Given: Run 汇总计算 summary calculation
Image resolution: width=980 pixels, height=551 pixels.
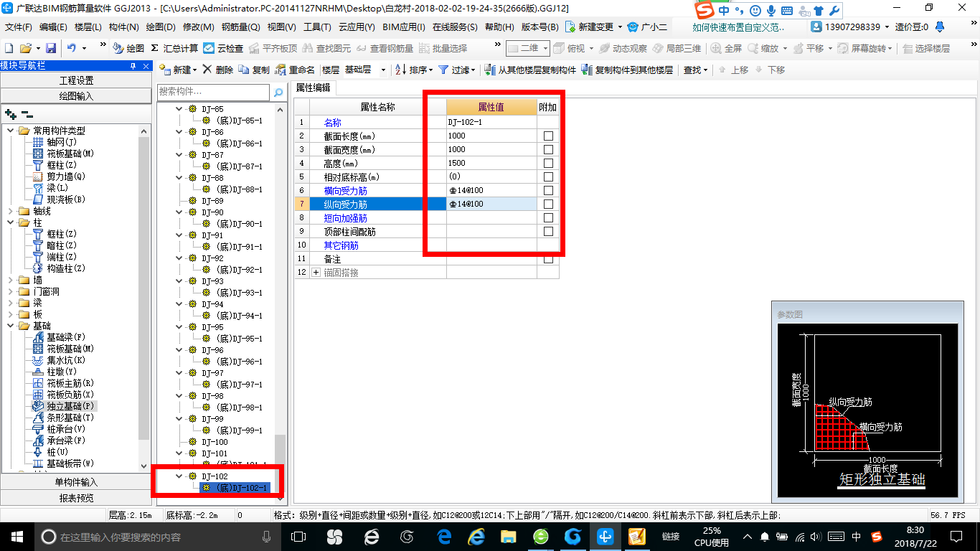Looking at the screenshot, I should coord(174,48).
